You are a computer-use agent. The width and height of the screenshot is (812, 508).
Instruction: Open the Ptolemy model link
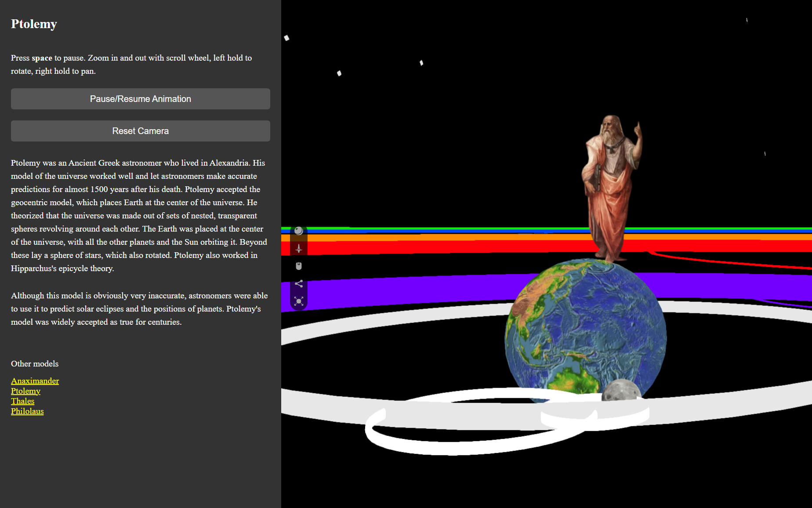[25, 391]
